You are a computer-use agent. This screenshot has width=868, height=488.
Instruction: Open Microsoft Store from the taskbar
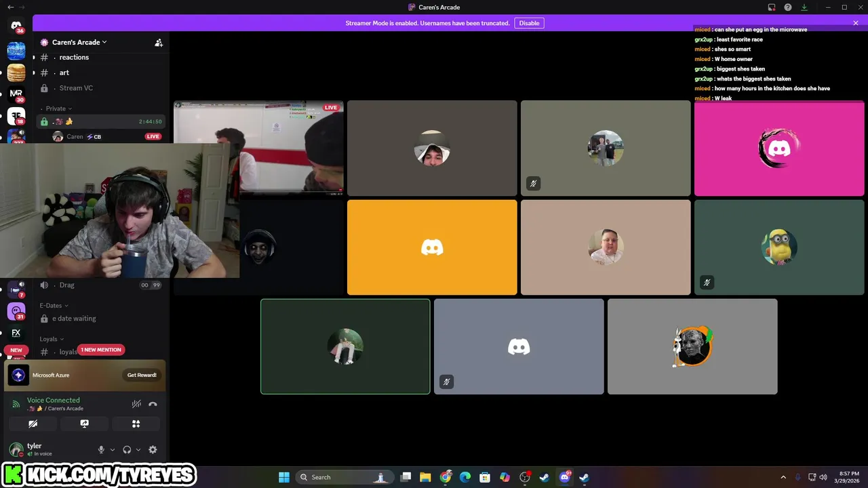[485, 477]
